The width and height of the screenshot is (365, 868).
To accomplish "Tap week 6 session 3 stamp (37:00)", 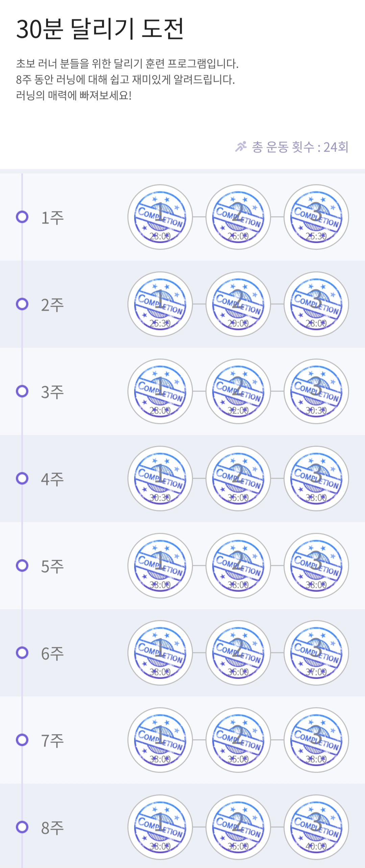I will pyautogui.click(x=316, y=653).
